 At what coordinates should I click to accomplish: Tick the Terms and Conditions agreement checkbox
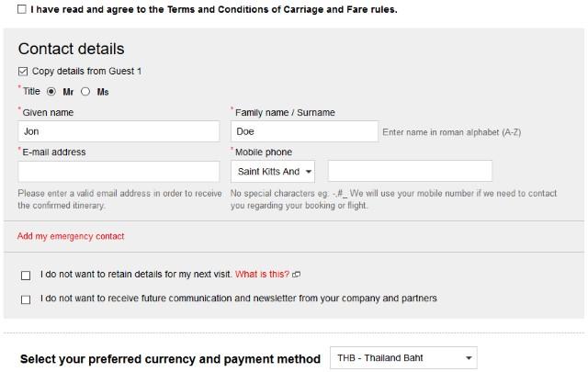(x=22, y=9)
